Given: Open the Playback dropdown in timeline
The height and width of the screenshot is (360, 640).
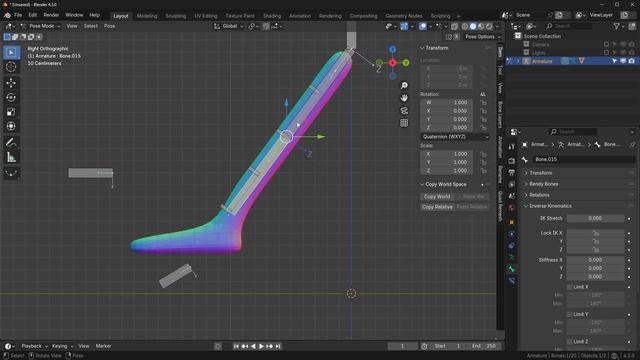Looking at the screenshot, I should pyautogui.click(x=34, y=346).
